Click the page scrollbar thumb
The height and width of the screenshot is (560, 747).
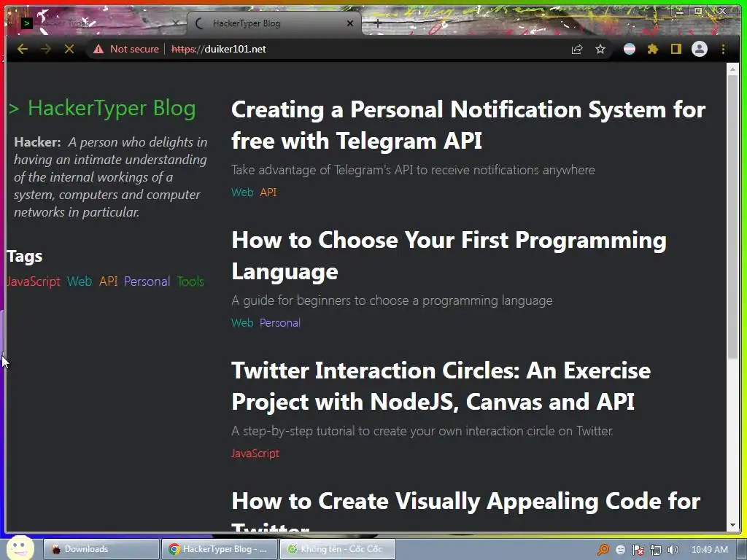[732, 217]
